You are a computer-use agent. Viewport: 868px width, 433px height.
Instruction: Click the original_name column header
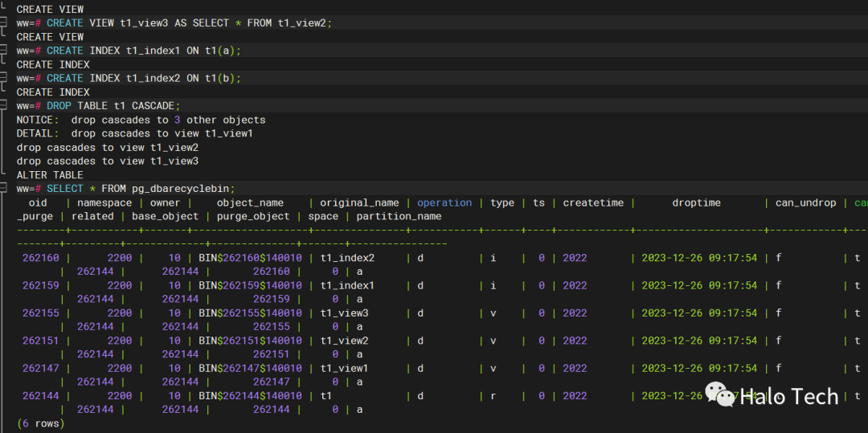point(359,202)
